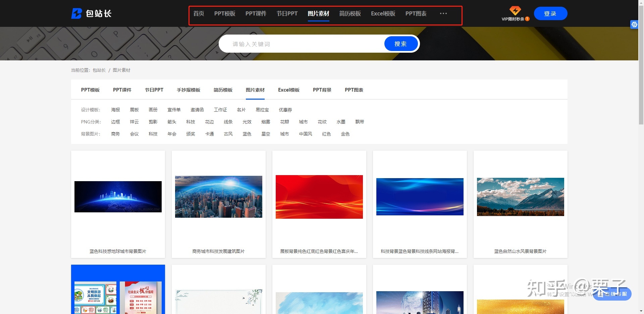Open the VIP限时秒杀 diamond icon
Image resolution: width=644 pixels, height=314 pixels.
pyautogui.click(x=515, y=10)
